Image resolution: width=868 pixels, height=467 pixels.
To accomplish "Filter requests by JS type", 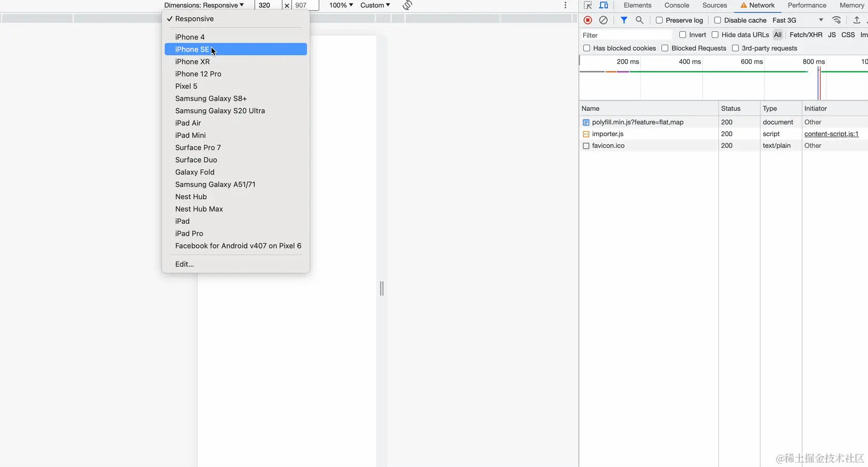I will (x=832, y=35).
